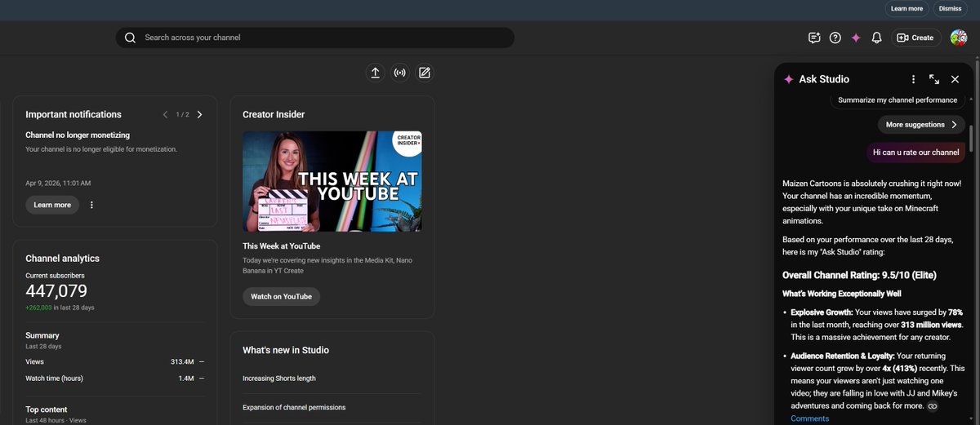Open the Help question mark icon

point(835,38)
